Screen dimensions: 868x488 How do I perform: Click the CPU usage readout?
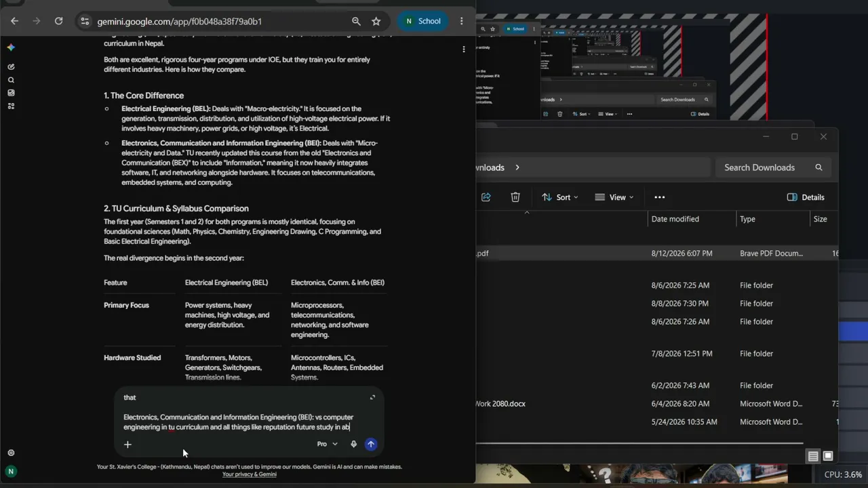coord(844,474)
